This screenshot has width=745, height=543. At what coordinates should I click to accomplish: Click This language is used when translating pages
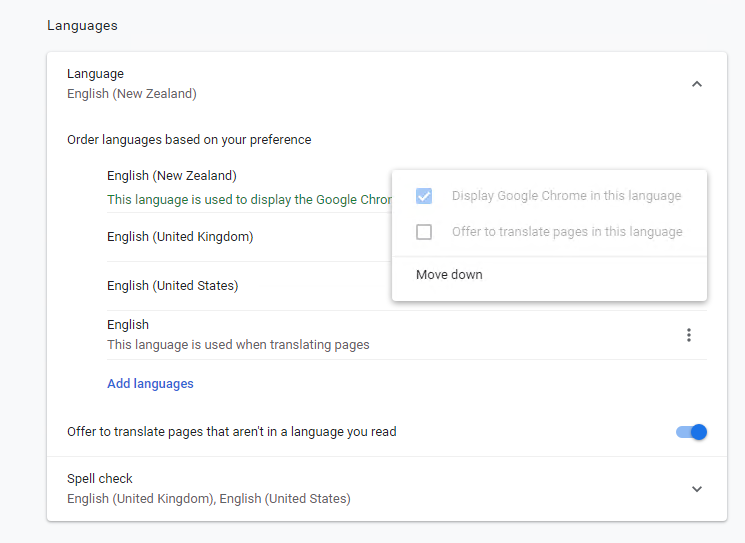pos(238,344)
